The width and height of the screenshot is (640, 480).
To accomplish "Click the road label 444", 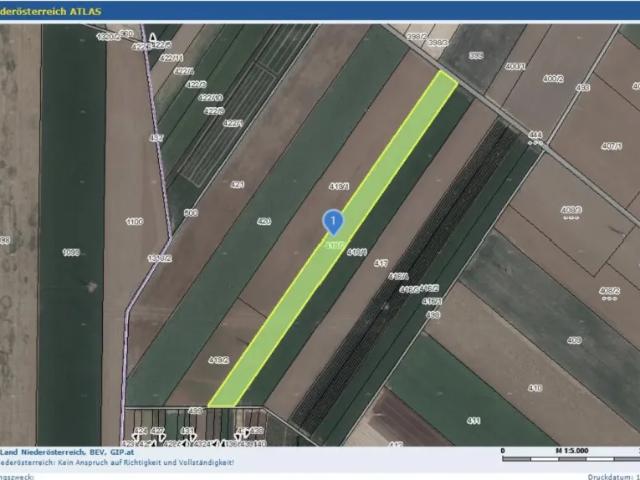I will [535, 134].
